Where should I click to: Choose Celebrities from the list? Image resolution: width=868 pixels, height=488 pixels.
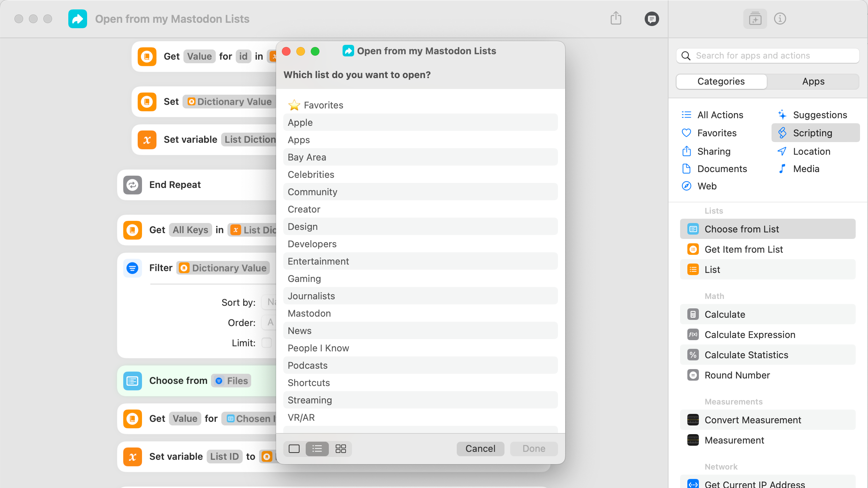coord(420,175)
